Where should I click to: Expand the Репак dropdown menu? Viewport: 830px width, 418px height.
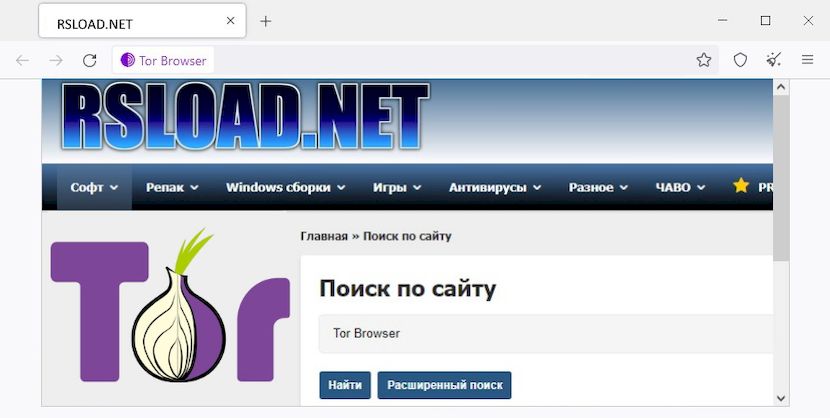tap(171, 187)
